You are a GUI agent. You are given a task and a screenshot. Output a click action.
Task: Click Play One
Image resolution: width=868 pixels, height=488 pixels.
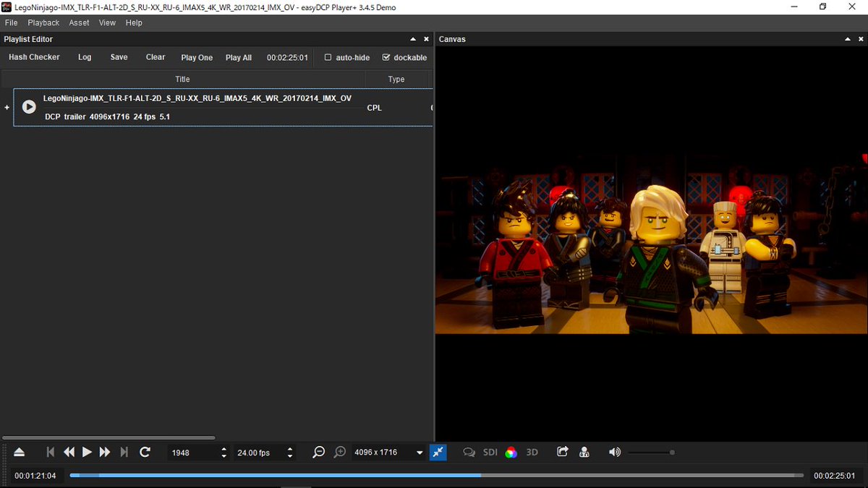click(x=197, y=58)
